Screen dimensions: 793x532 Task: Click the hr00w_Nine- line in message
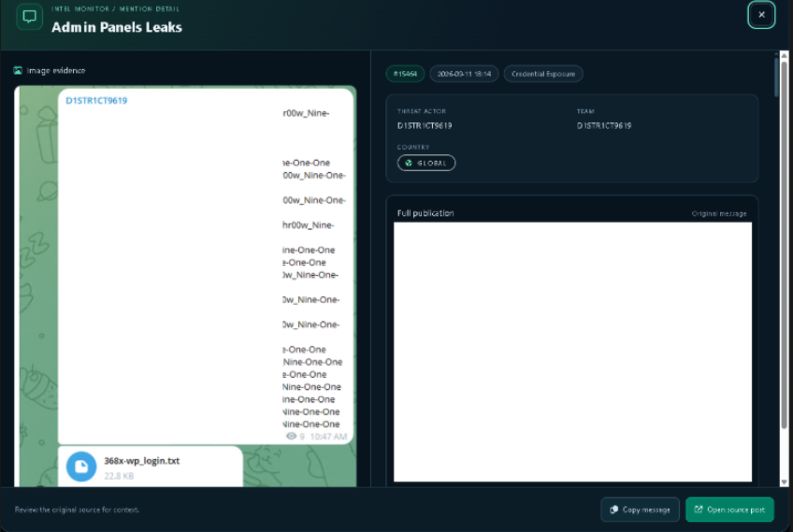coord(308,225)
